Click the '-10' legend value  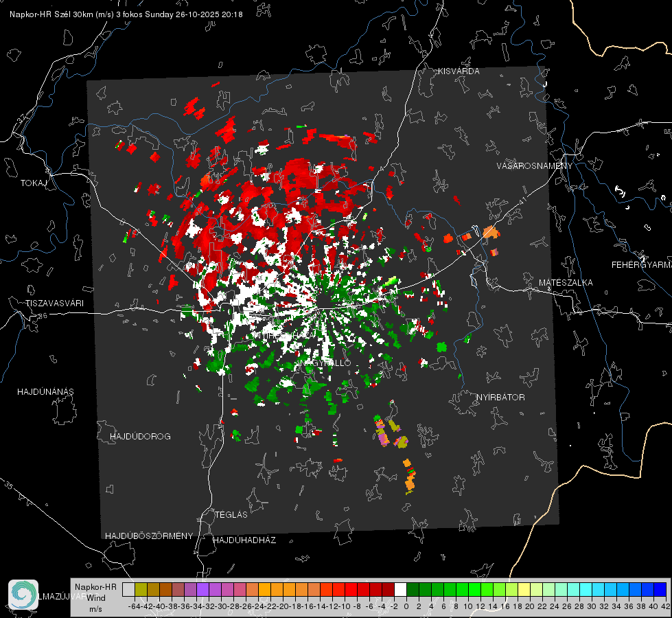pos(344,606)
